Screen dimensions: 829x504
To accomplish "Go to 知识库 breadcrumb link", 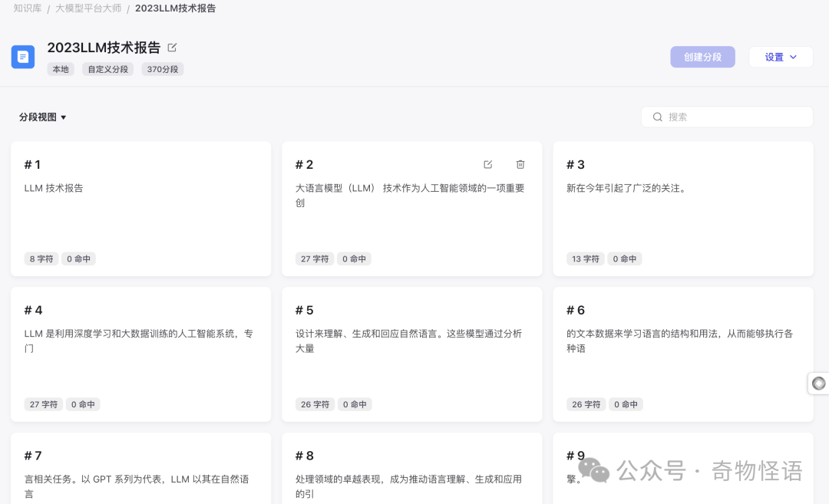I will coord(27,8).
